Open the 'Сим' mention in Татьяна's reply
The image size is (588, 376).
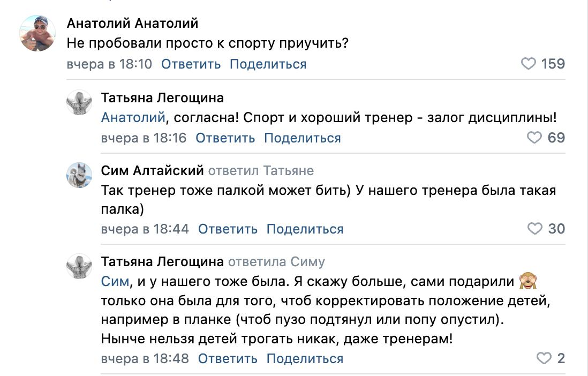tap(115, 281)
